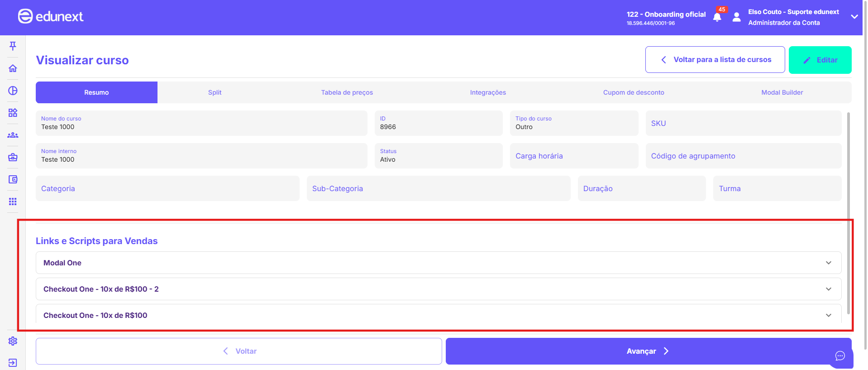Click the apps grid icon in sidebar
This screenshot has width=868, height=370.
13,202
